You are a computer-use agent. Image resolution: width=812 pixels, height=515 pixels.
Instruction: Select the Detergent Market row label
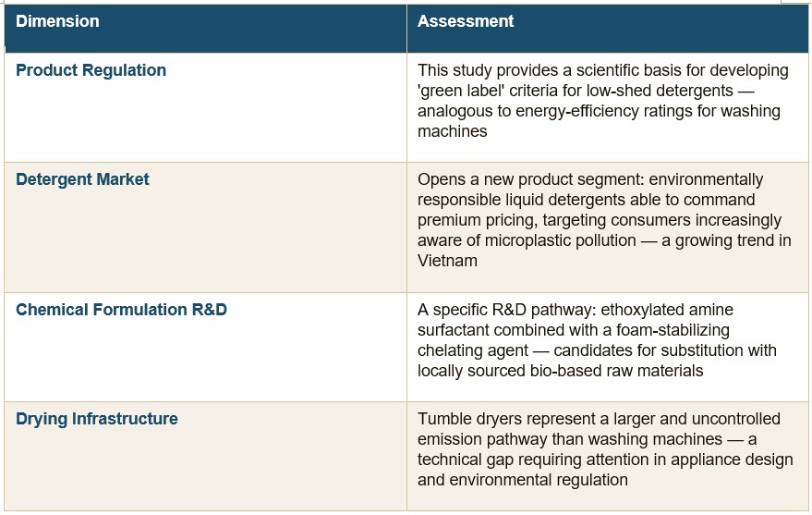pos(82,179)
